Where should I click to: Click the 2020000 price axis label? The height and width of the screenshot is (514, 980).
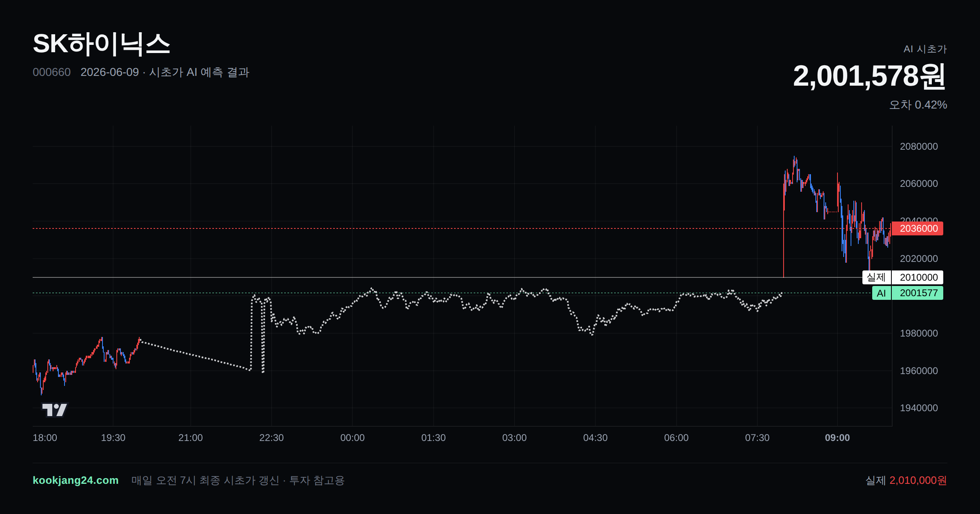(x=919, y=259)
